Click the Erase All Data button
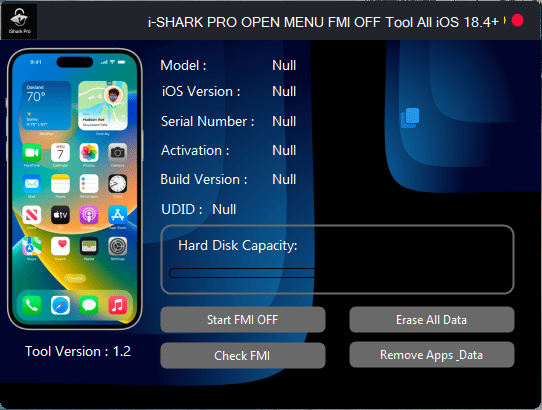 coord(432,320)
